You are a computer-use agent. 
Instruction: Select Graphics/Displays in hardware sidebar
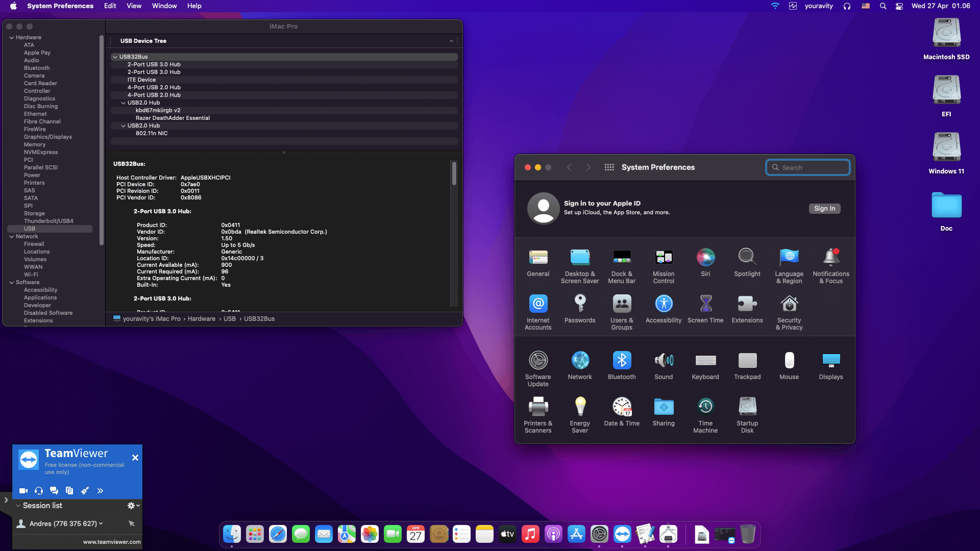(47, 137)
